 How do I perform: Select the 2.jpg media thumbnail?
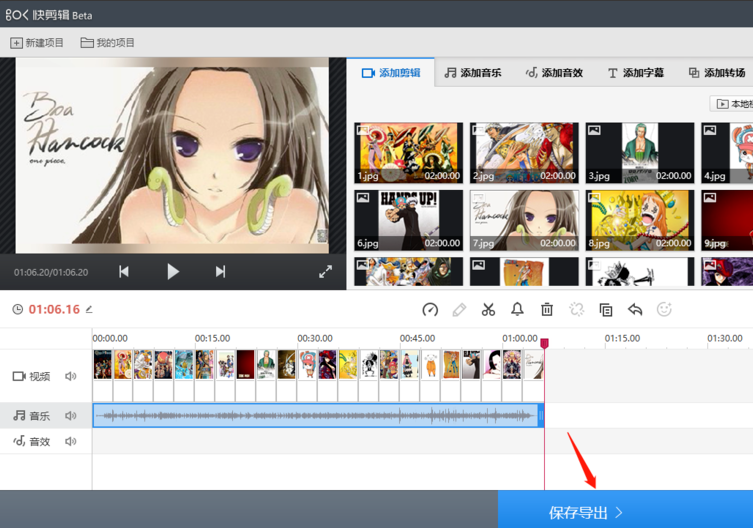(x=524, y=153)
